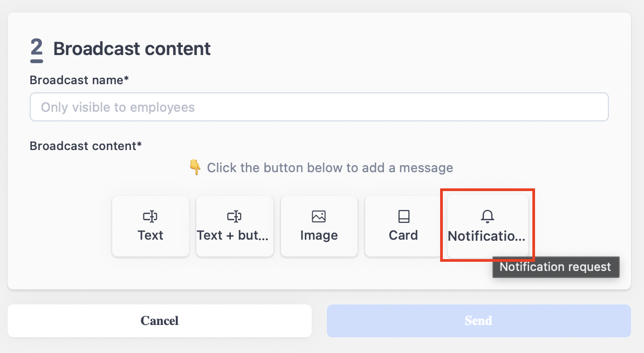Click the bell icon for Notification request

pyautogui.click(x=488, y=216)
